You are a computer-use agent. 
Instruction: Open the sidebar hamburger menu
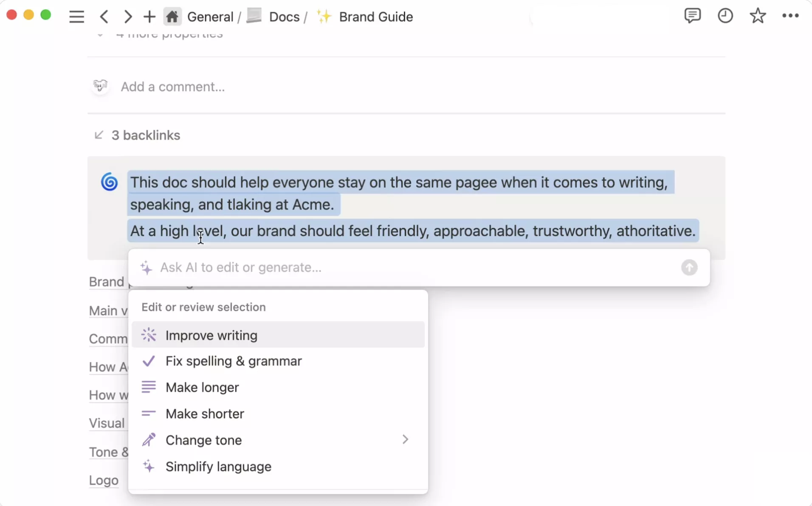[76, 17]
